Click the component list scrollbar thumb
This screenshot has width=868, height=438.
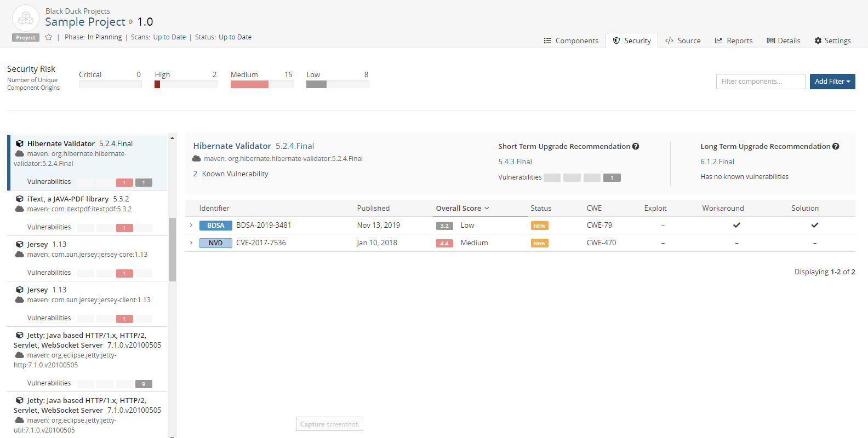(x=172, y=249)
